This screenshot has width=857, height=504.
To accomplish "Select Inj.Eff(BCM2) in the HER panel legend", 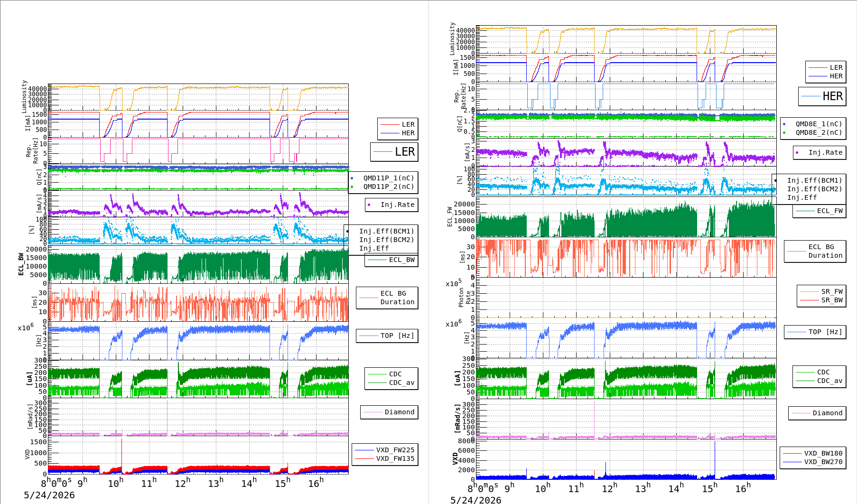I will click(815, 189).
